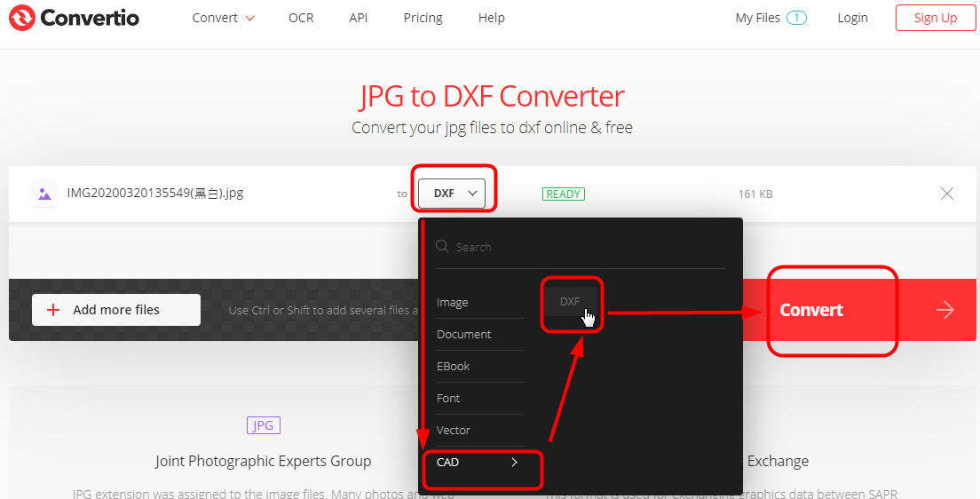The height and width of the screenshot is (499, 980).
Task: Choose the DXF format option
Action: (x=570, y=301)
